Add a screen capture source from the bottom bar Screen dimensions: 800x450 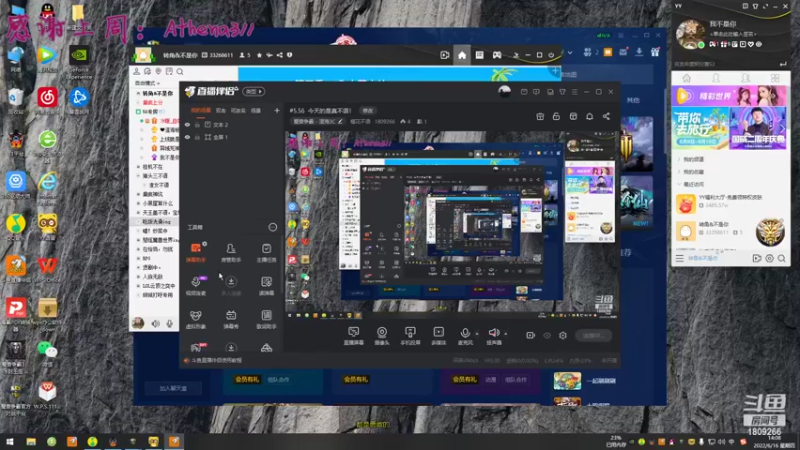pos(354,336)
